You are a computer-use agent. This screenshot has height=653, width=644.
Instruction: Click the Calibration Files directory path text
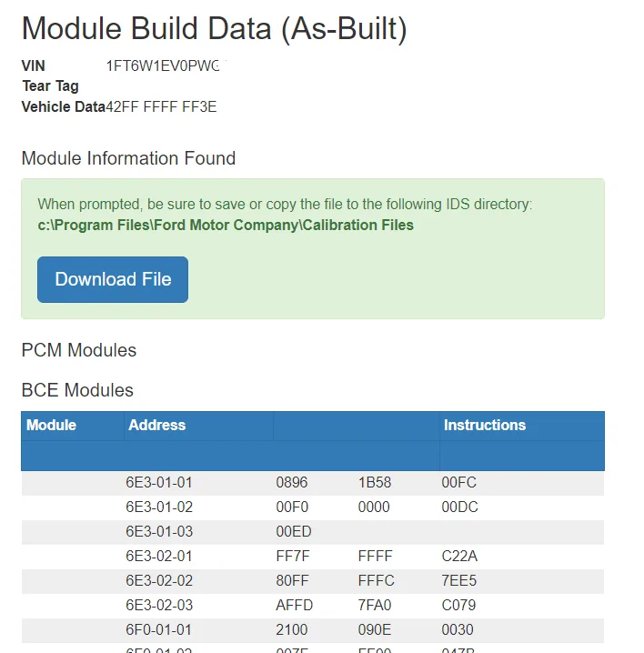(x=226, y=226)
